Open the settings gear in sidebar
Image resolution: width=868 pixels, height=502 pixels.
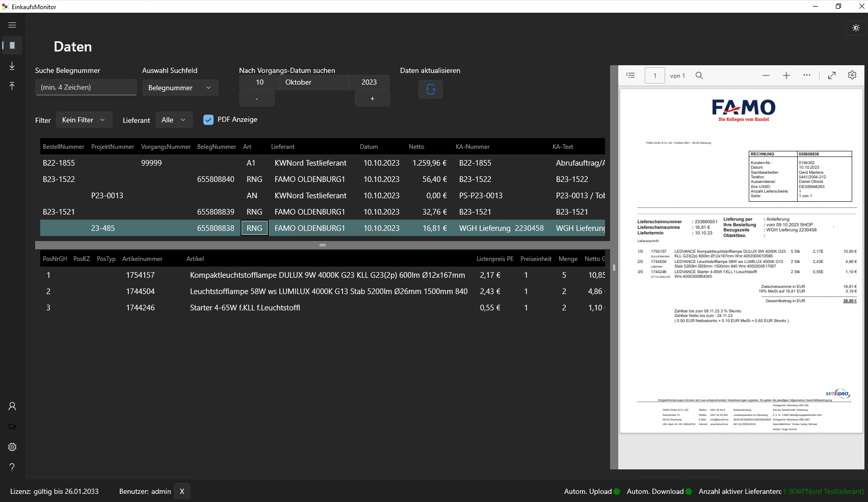point(12,447)
